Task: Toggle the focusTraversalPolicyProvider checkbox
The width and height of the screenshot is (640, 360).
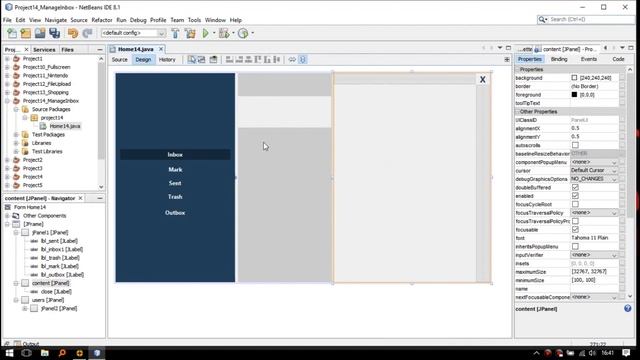Action: [x=575, y=221]
